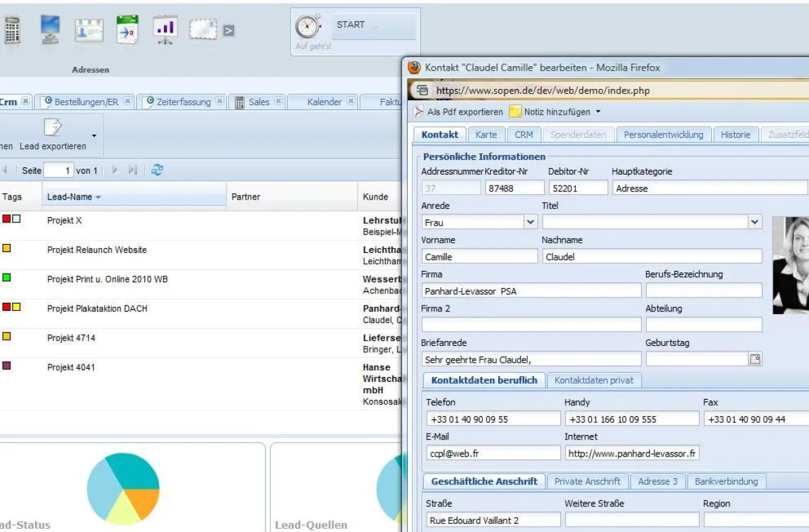The width and height of the screenshot is (809, 532).
Task: Click the green tag of Projekt Print
Action: (7, 278)
